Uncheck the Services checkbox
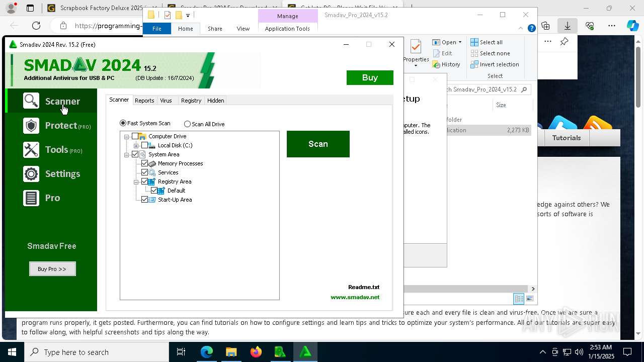 tap(144, 172)
